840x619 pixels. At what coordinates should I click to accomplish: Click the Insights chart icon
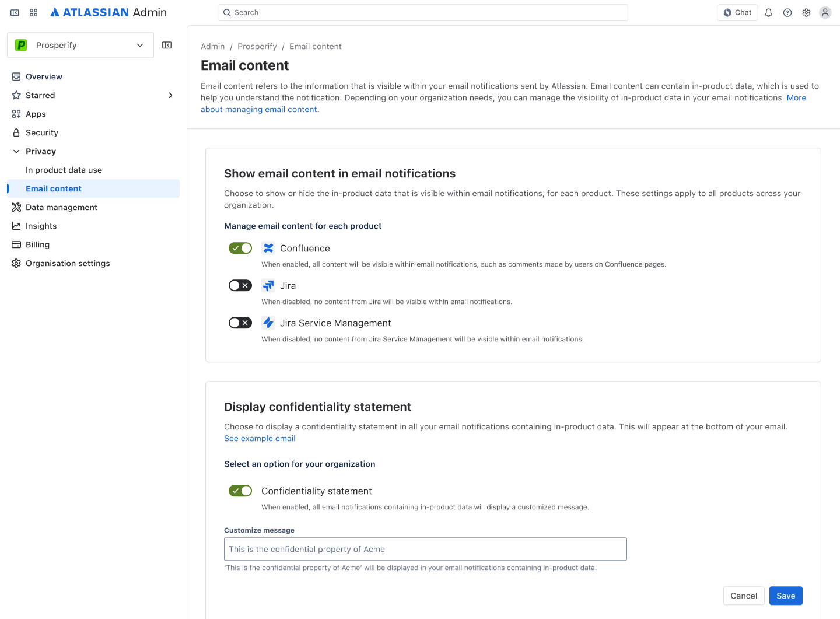(16, 226)
